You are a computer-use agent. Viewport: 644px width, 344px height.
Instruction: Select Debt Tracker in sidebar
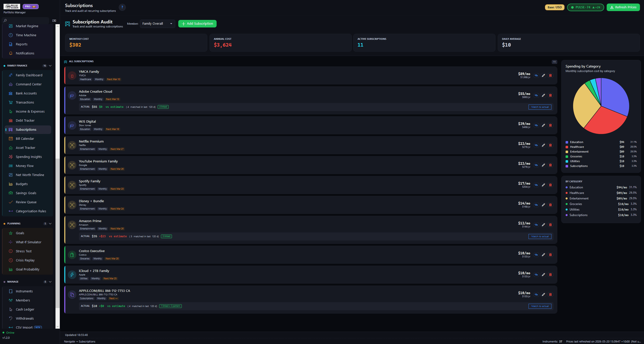[x=28, y=121]
